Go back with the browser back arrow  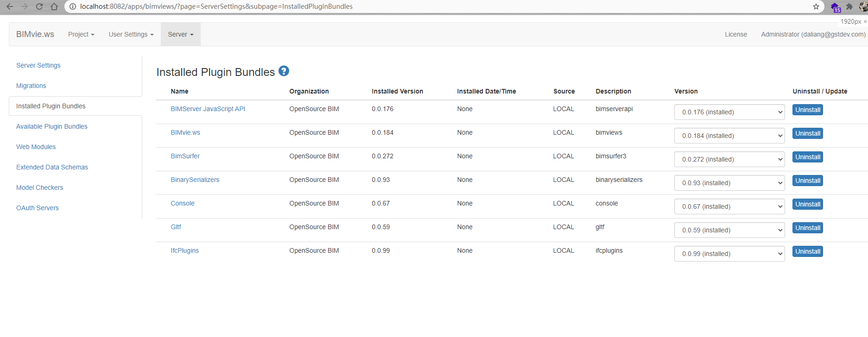tap(9, 6)
